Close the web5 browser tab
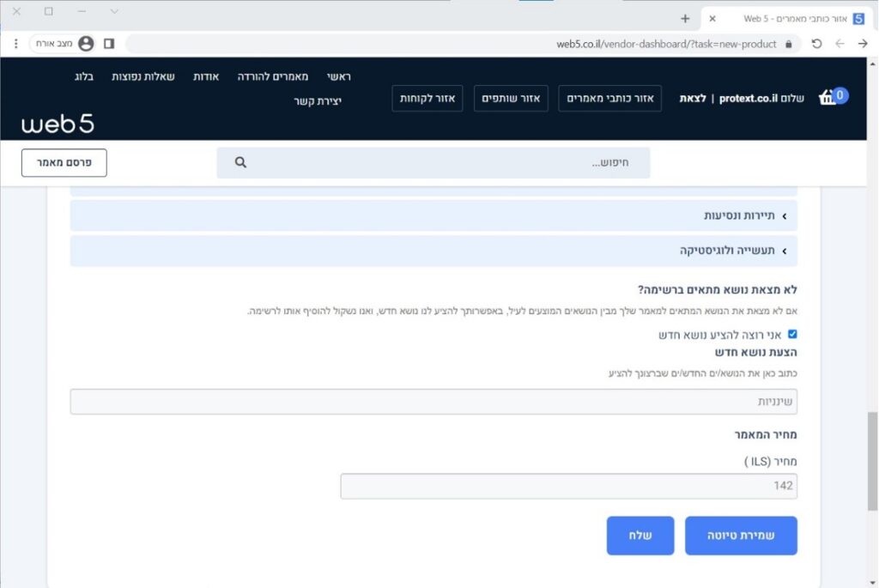The width and height of the screenshot is (879, 588). pyautogui.click(x=712, y=18)
